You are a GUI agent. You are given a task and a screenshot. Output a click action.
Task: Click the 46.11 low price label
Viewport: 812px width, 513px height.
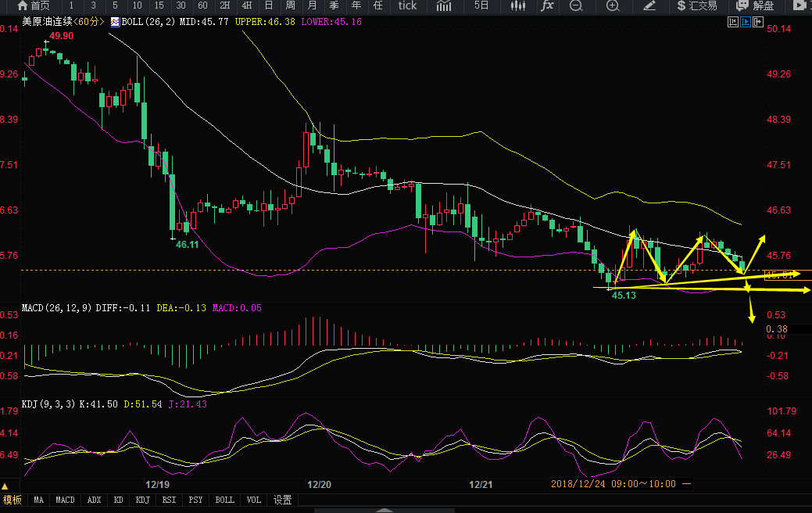(187, 244)
